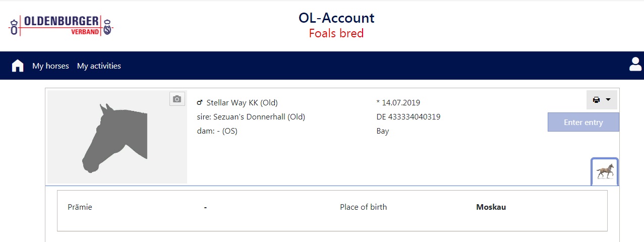Click the horse head placeholder image

pyautogui.click(x=117, y=137)
